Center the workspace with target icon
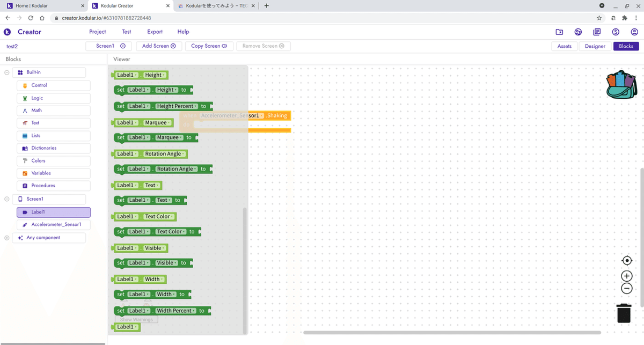 pyautogui.click(x=626, y=261)
